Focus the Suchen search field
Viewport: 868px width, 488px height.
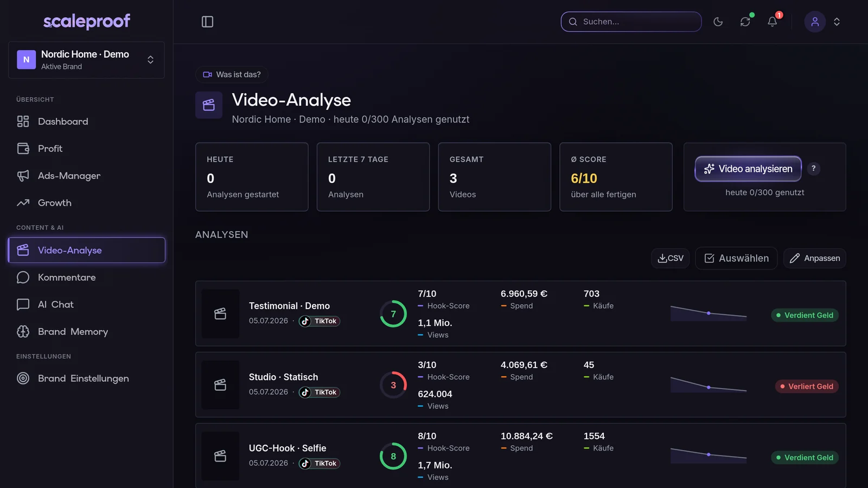point(631,22)
